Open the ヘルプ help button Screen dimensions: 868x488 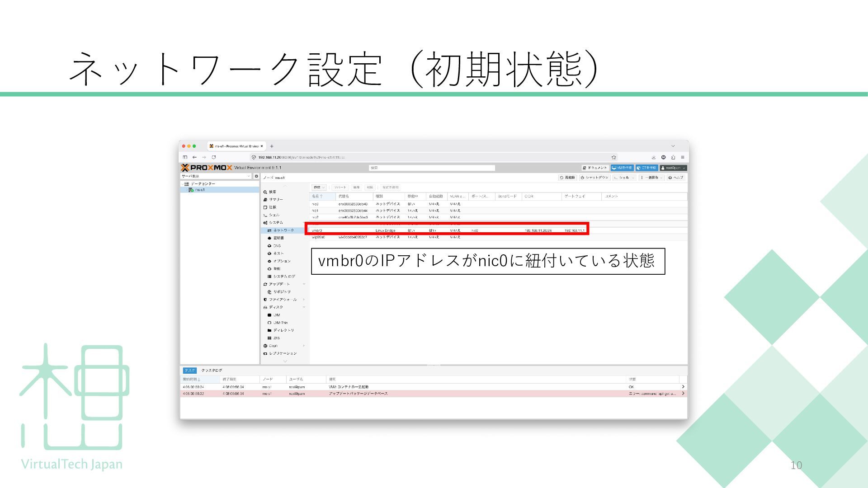point(676,178)
